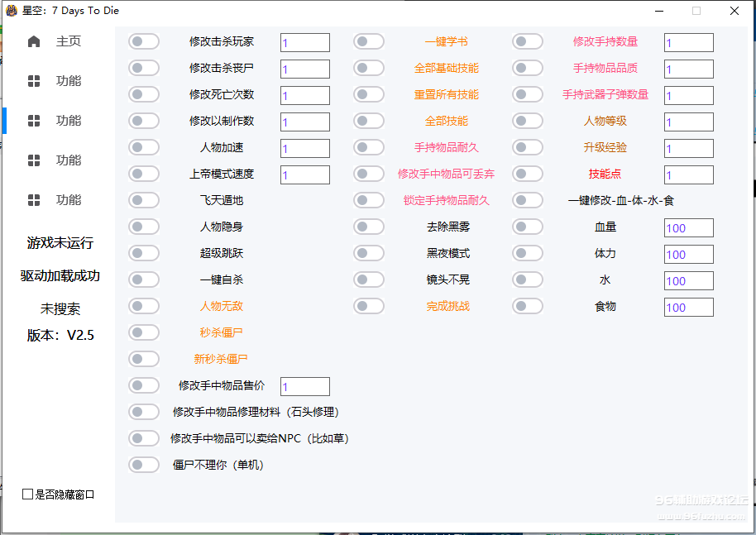Toggle 手持武器子弹数量 switch
This screenshot has height=535, width=756.
[528, 94]
